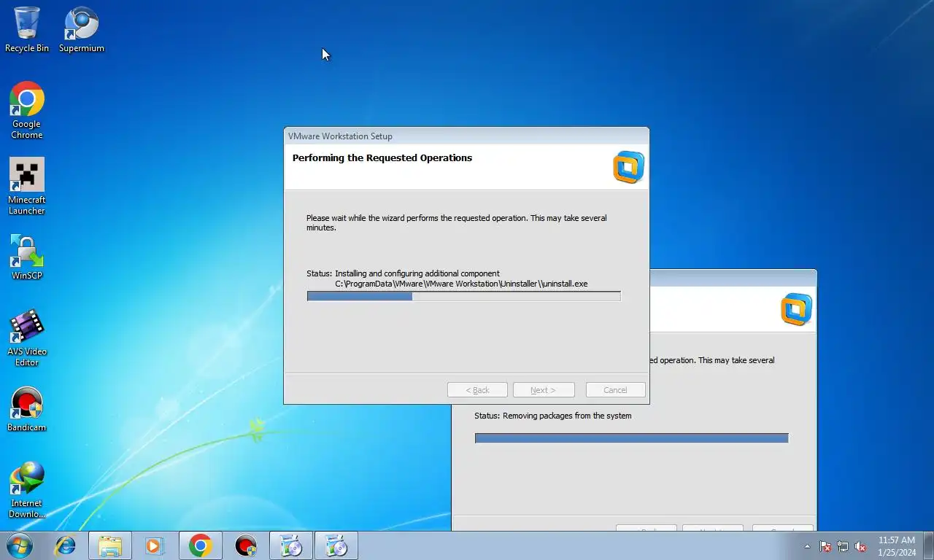Click the VMware logo in the rear Setup window
The height and width of the screenshot is (560, 934).
coord(796,309)
